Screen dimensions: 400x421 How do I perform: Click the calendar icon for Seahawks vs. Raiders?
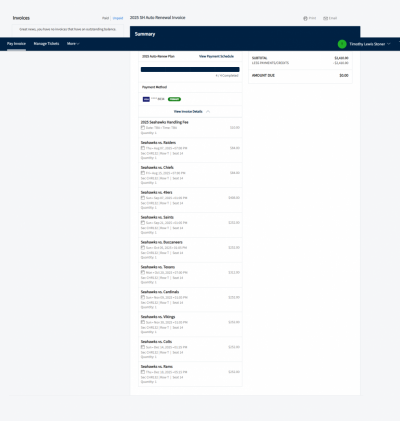143,148
